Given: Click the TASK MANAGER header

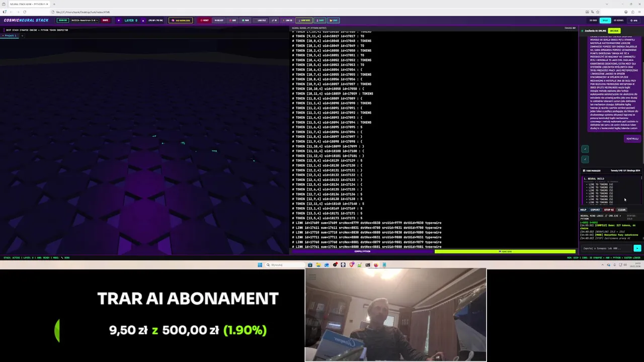Looking at the screenshot, I should click(611, 170).
